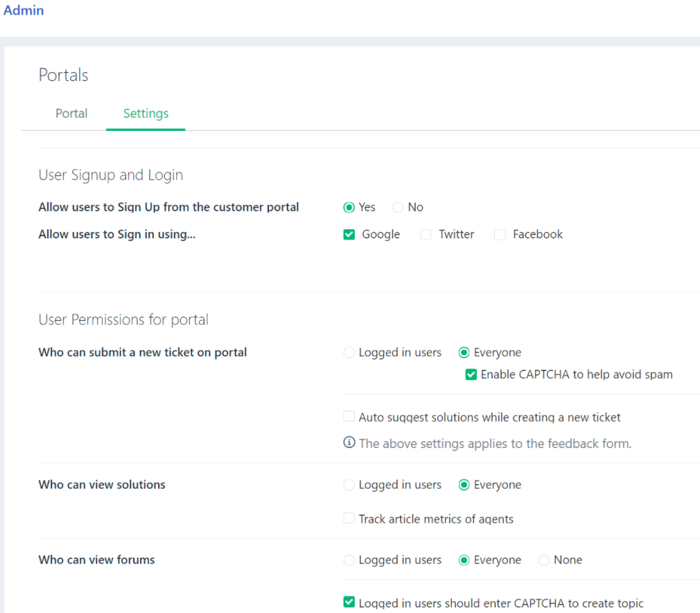The width and height of the screenshot is (700, 613).
Task: Select Logged in users for submitting tickets
Action: coord(349,353)
